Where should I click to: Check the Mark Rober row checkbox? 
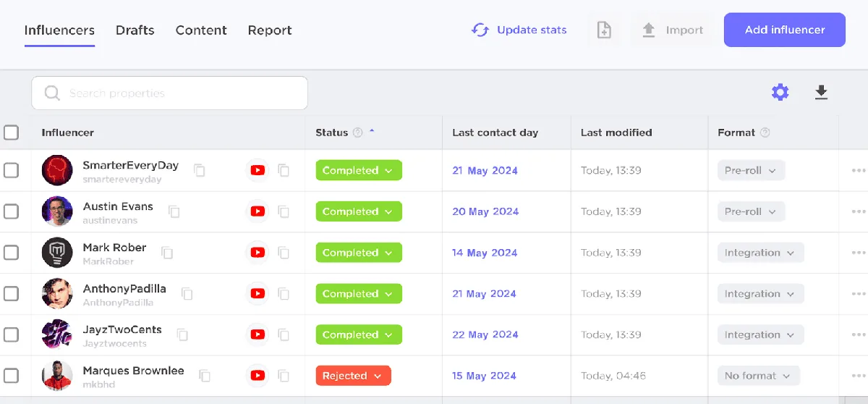click(11, 253)
